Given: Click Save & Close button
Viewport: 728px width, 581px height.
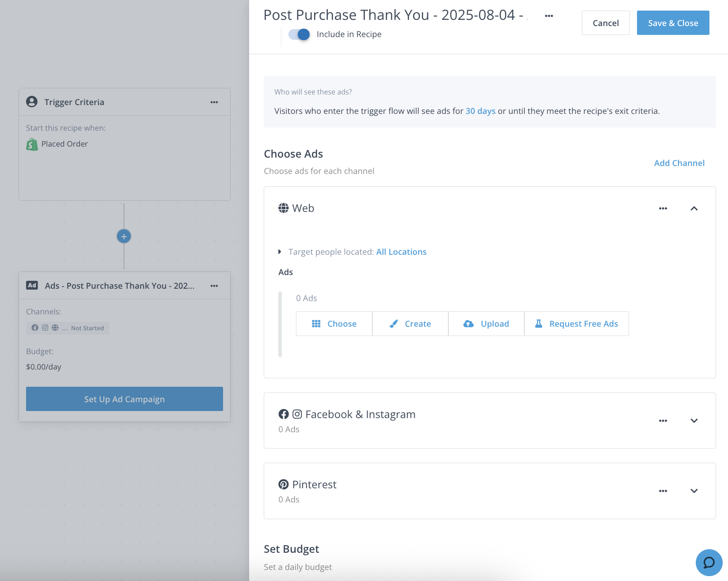Looking at the screenshot, I should click(673, 23).
